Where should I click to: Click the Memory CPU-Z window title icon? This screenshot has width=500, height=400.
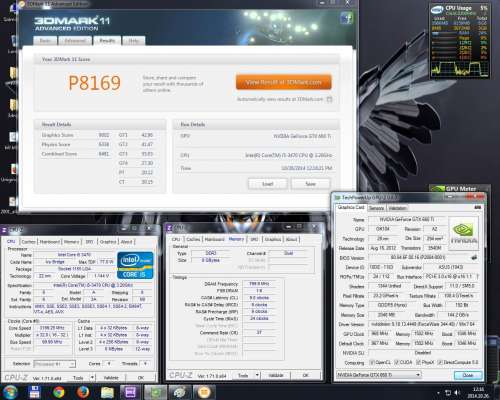(x=169, y=228)
